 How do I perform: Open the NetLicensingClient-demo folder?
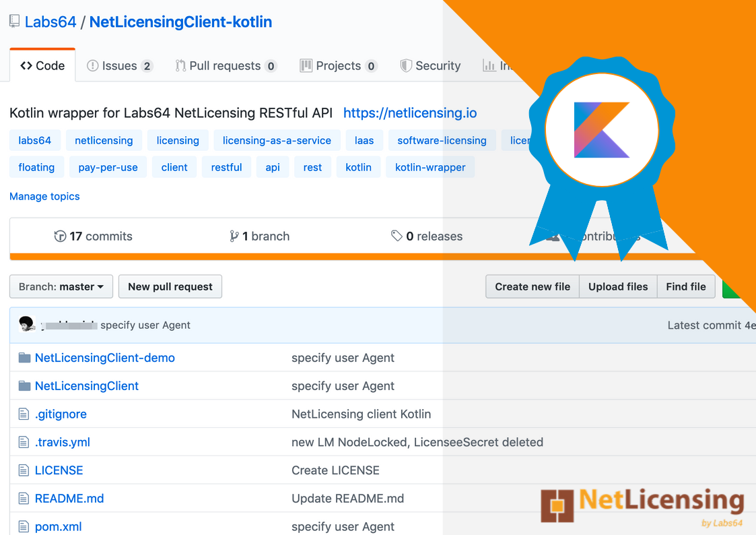coord(104,358)
